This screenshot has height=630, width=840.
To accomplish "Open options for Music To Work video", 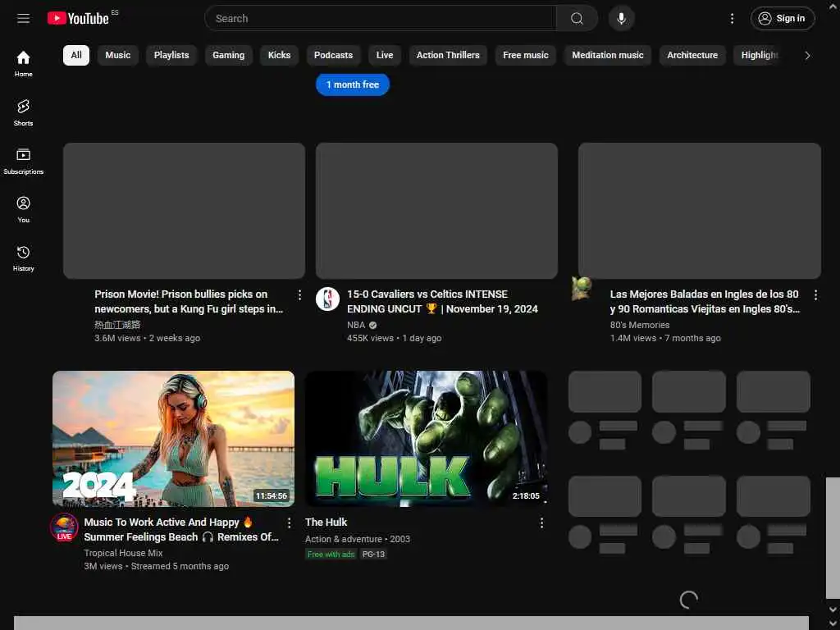I will [289, 523].
